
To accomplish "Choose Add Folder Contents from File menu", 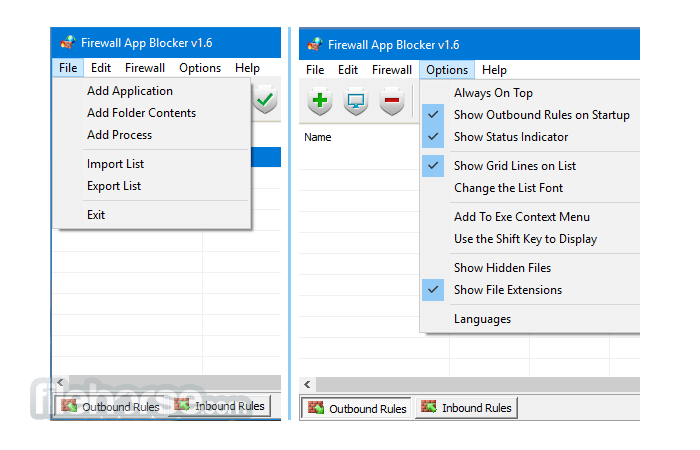I will [x=152, y=113].
